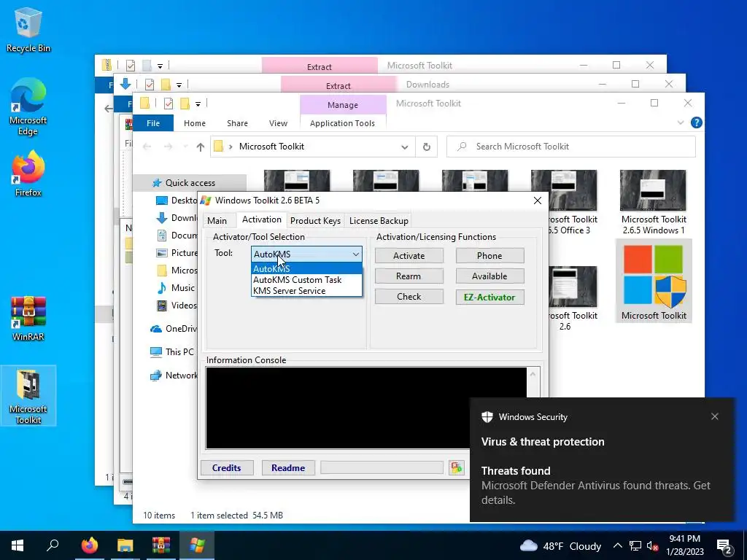Screen dimensions: 747x560
Task: Open the Application Tools ribbon tab
Action: (342, 123)
